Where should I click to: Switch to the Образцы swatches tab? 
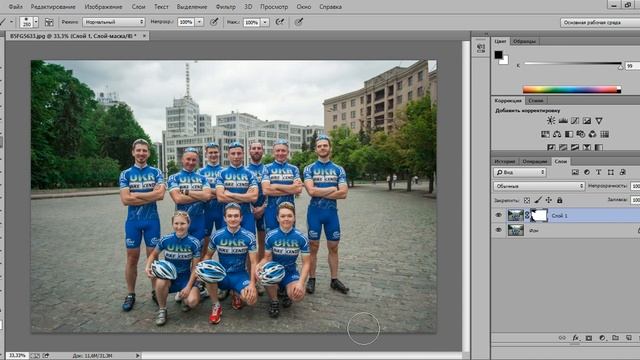tap(524, 41)
